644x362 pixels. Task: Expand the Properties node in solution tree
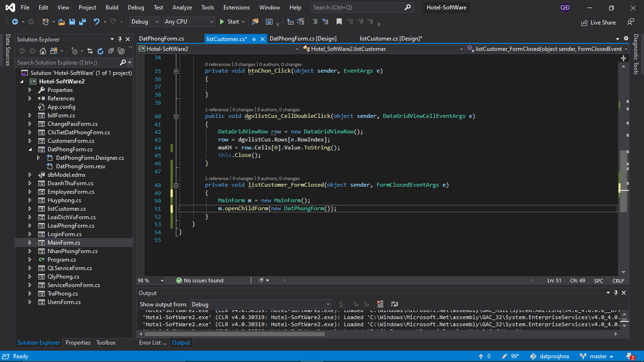30,90
